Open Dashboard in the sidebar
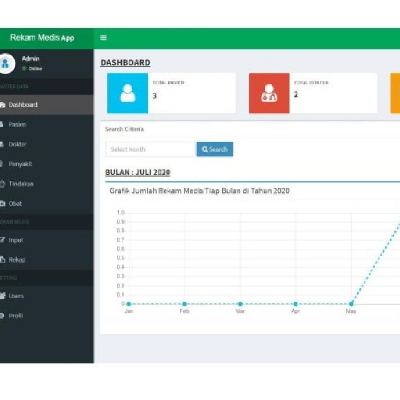 [x=47, y=105]
